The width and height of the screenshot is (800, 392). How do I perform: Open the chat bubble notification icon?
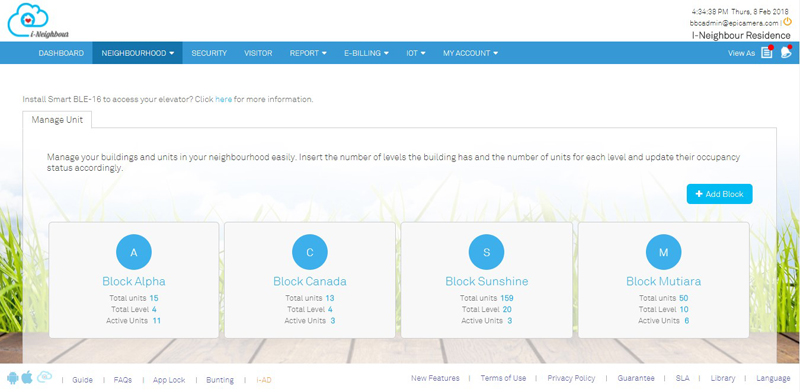pos(786,52)
